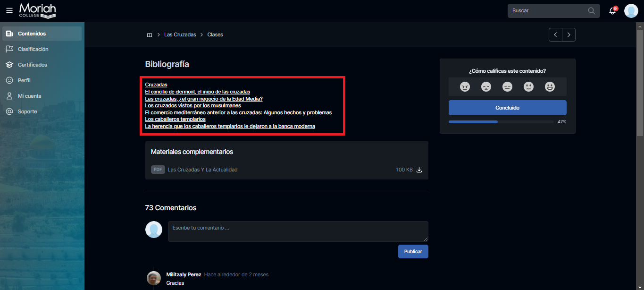
Task: Go to next class with right chevron
Action: (x=569, y=35)
